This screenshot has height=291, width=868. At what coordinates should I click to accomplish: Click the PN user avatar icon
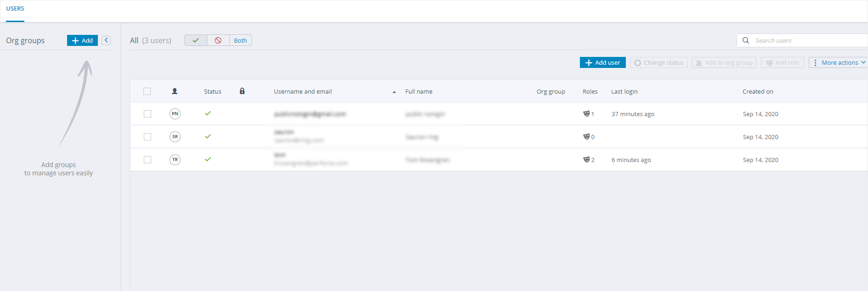pyautogui.click(x=175, y=114)
